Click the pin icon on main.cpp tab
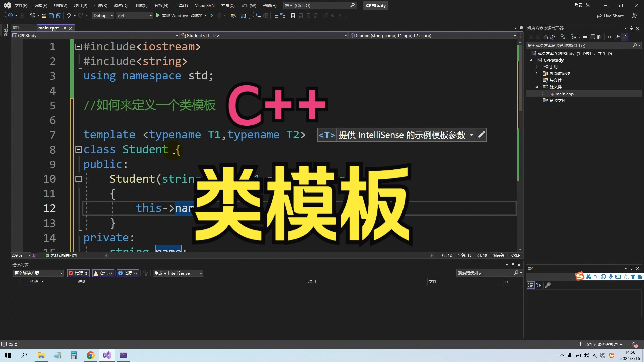The image size is (644, 362). 64,28
